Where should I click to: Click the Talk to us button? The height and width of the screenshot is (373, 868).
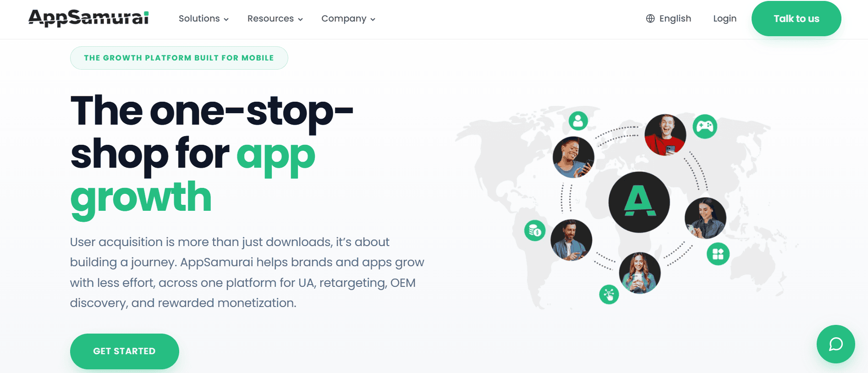pos(796,19)
